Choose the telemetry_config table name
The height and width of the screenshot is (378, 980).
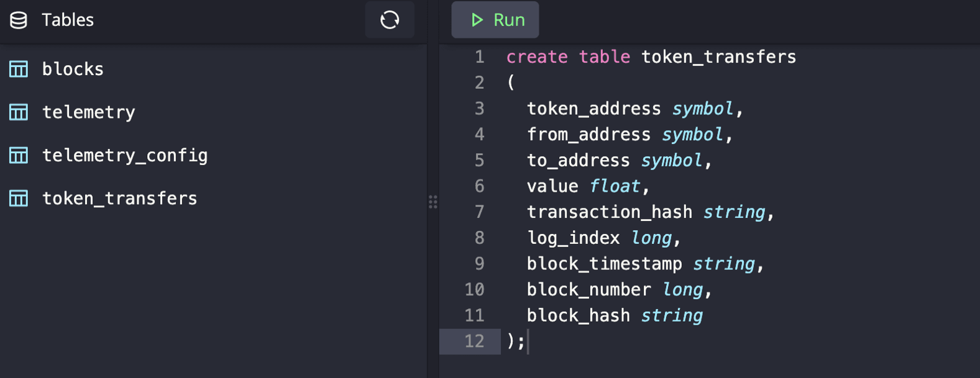[125, 155]
